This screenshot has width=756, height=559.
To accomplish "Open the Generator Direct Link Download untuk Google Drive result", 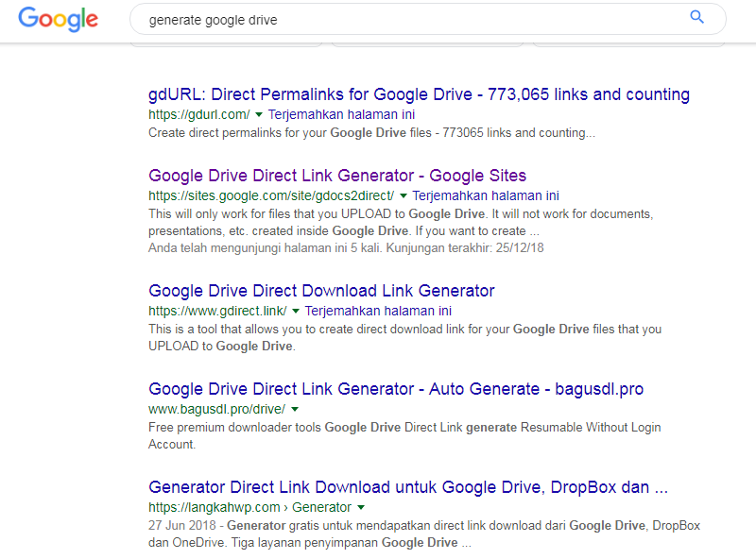I will tap(408, 487).
